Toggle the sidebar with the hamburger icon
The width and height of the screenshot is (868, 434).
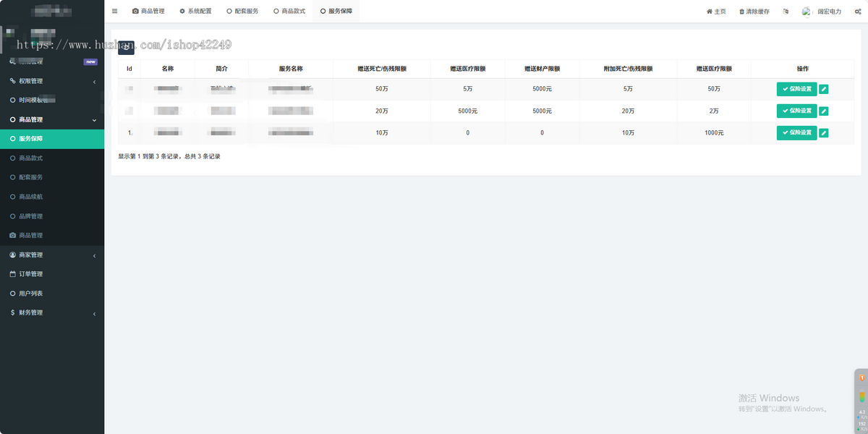tap(114, 11)
